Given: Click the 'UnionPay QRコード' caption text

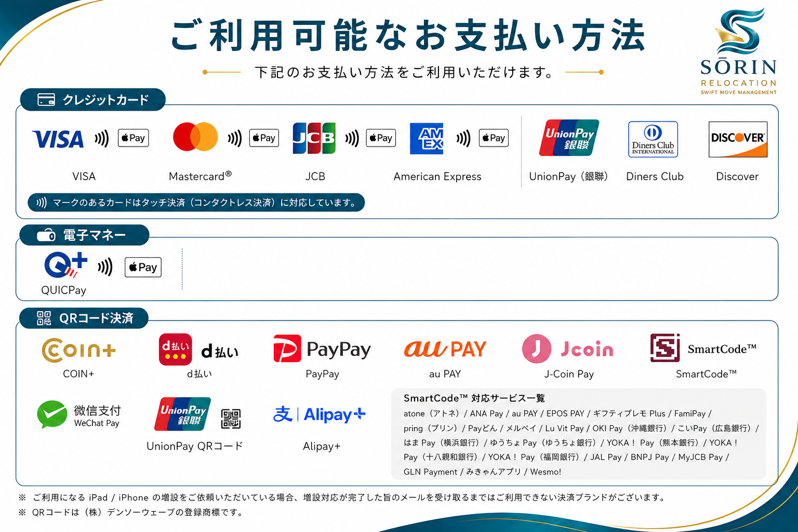Looking at the screenshot, I should pos(195,446).
